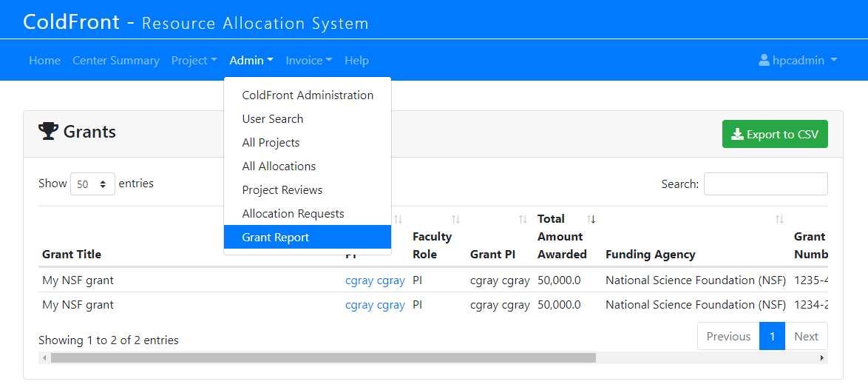This screenshot has width=868, height=390.
Task: Sort by the Faculty Role column arrows
Action: (x=455, y=219)
